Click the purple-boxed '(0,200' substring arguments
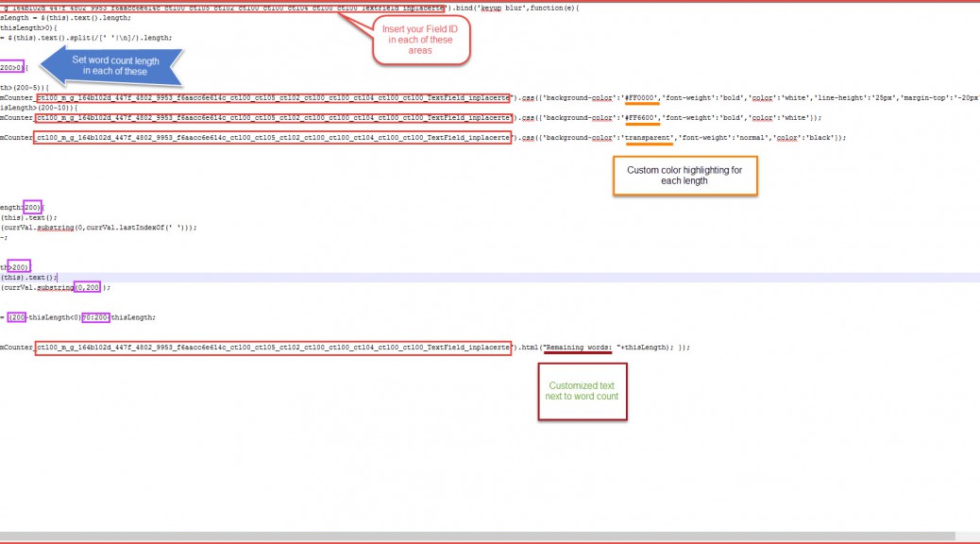The height and width of the screenshot is (544, 980). tap(87, 287)
